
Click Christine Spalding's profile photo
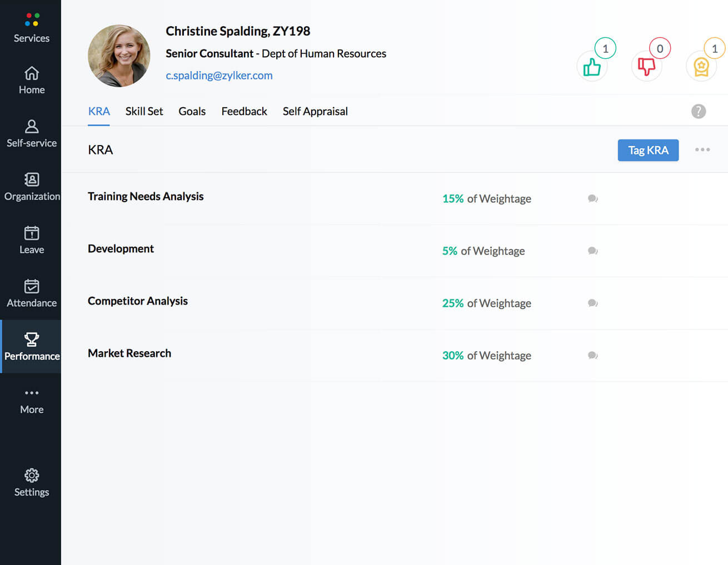119,56
